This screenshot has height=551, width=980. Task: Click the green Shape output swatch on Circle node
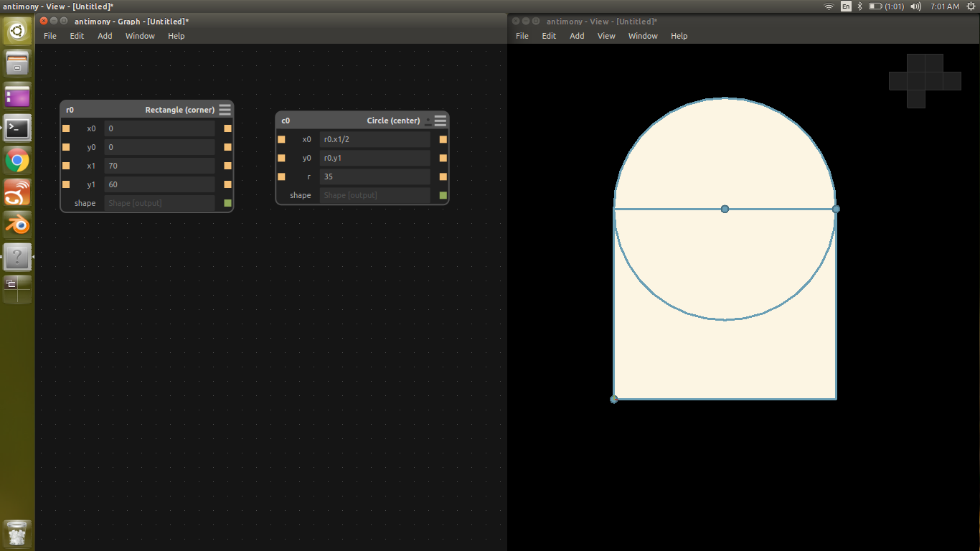pyautogui.click(x=443, y=194)
